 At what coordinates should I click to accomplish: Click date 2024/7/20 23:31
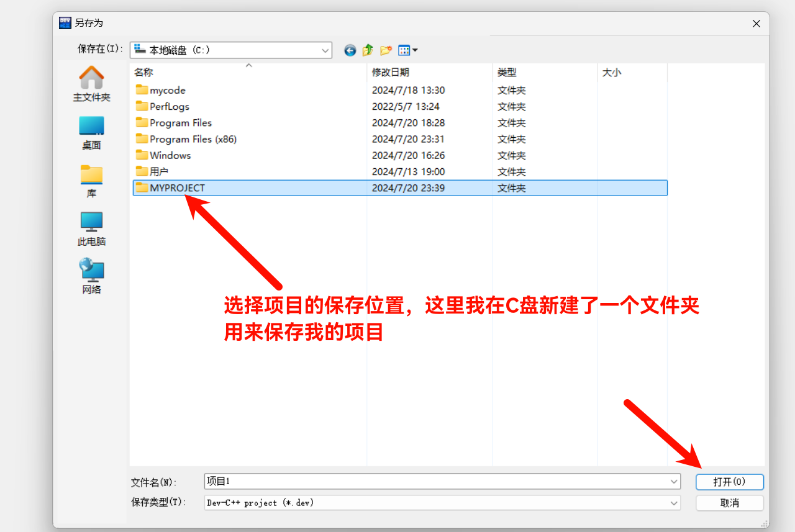point(408,139)
